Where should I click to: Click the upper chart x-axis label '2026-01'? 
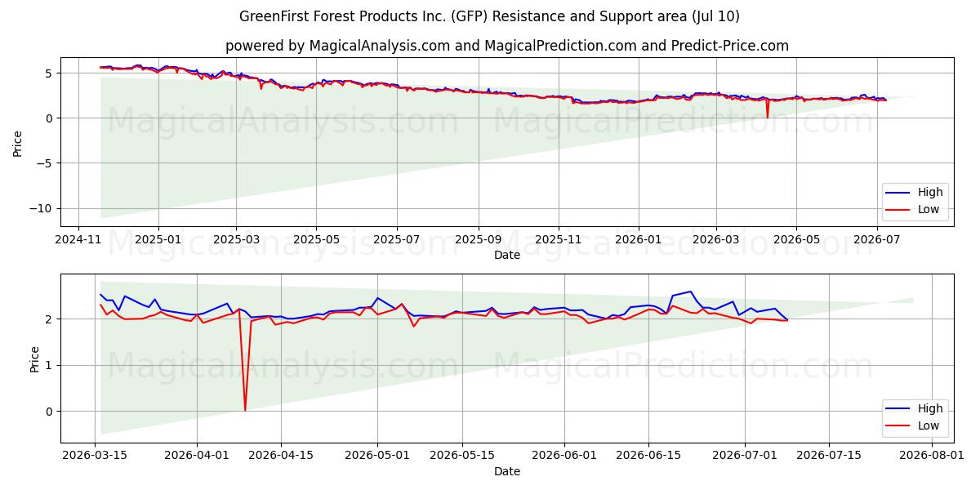pyautogui.click(x=638, y=240)
